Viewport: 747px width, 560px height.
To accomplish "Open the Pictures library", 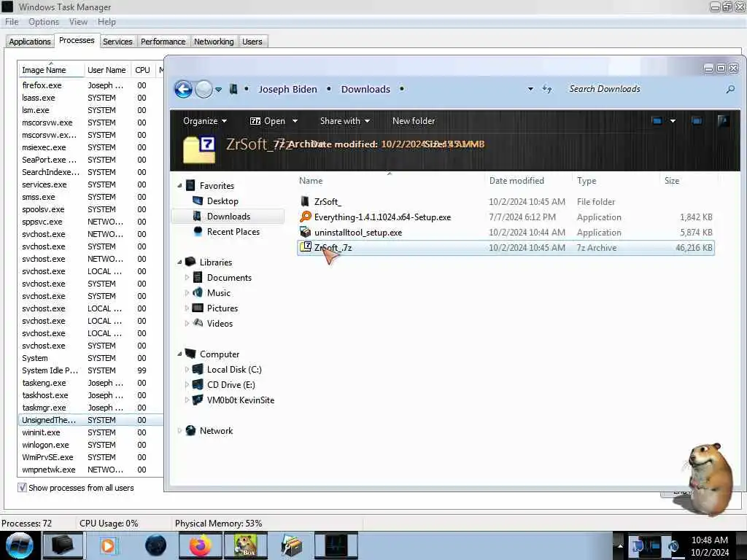I will click(x=222, y=308).
